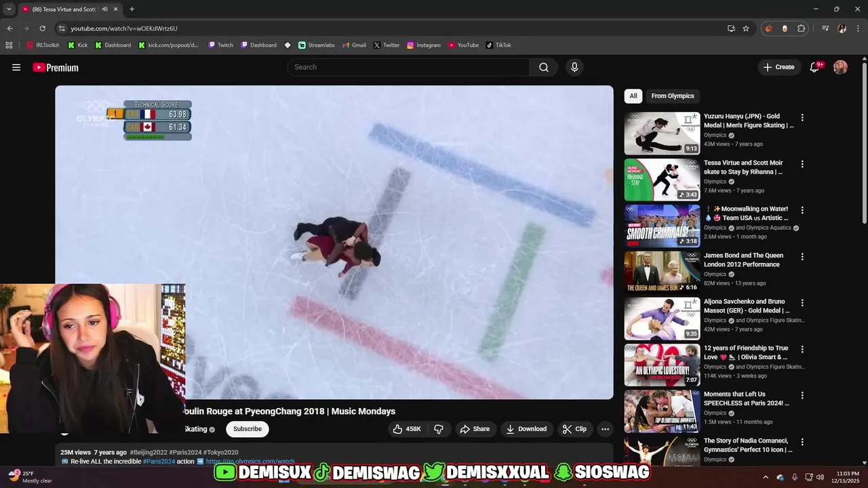Open YouTube notifications bell

(815, 67)
